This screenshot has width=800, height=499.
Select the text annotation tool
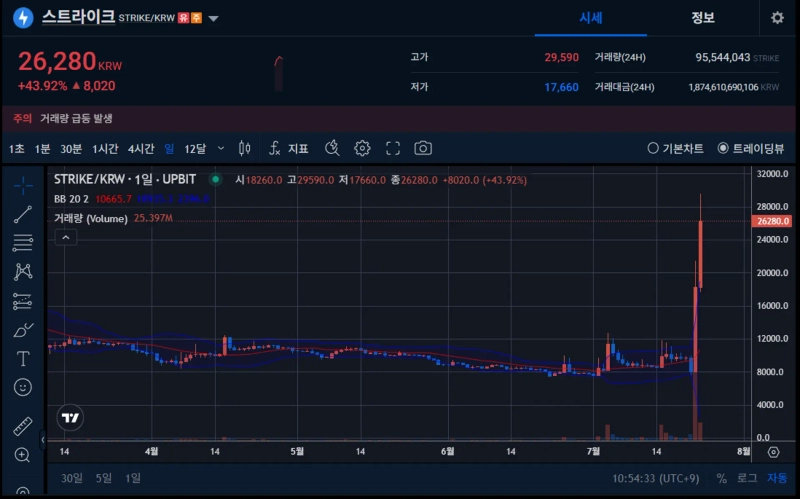pyautogui.click(x=23, y=358)
